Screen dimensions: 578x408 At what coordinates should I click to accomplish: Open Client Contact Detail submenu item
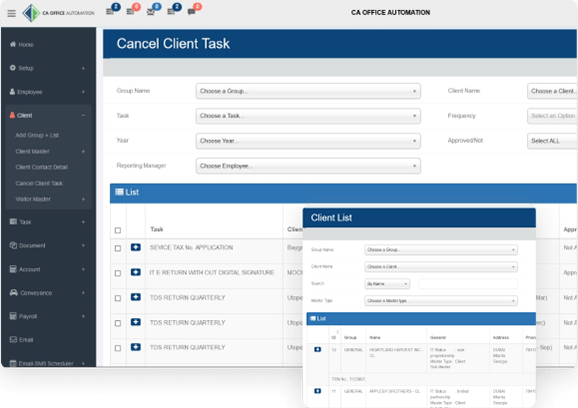tap(42, 167)
